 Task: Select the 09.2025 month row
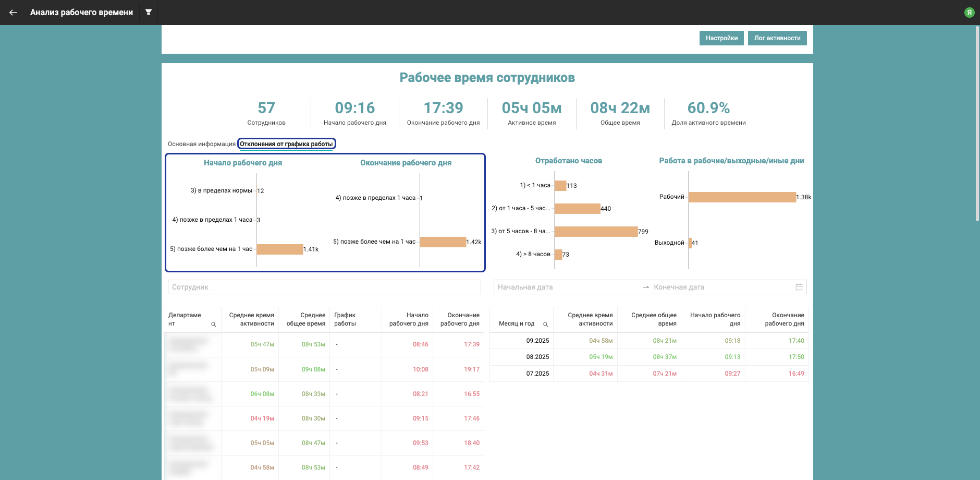[537, 341]
